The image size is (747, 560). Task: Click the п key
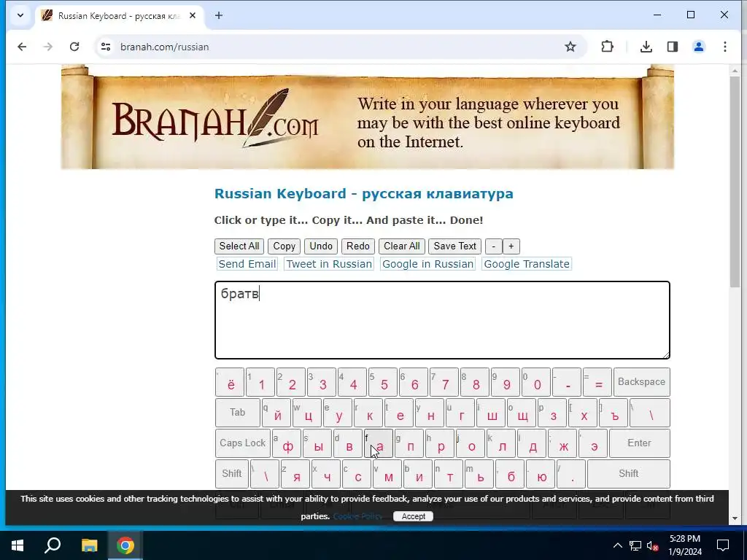(409, 443)
